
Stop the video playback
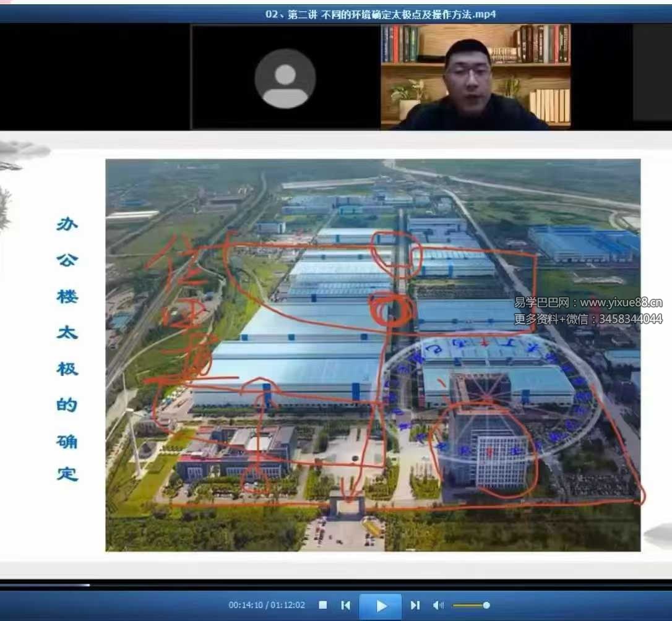[322, 605]
